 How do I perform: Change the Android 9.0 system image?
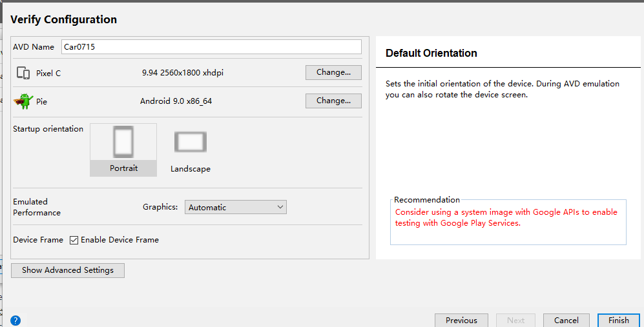coord(333,101)
